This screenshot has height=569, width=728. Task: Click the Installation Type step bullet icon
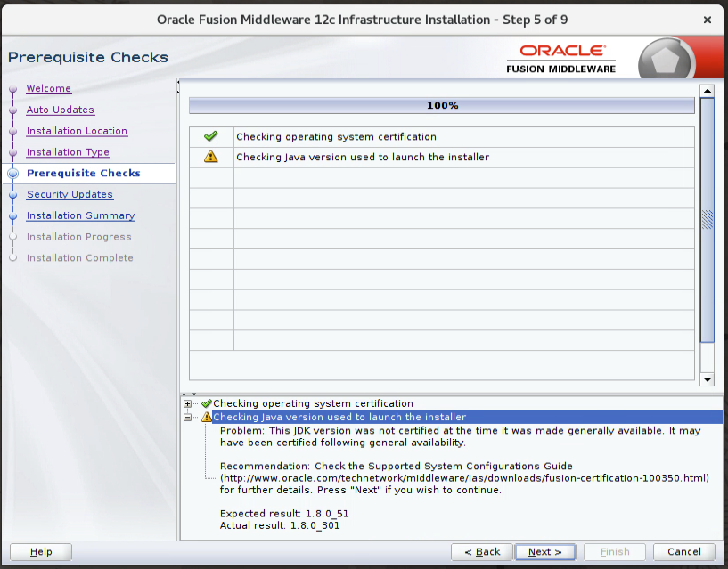pos(13,152)
